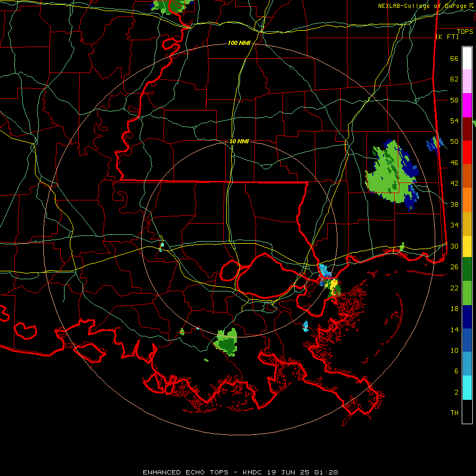Click the legend value 46
476x476 pixels.
click(x=454, y=163)
